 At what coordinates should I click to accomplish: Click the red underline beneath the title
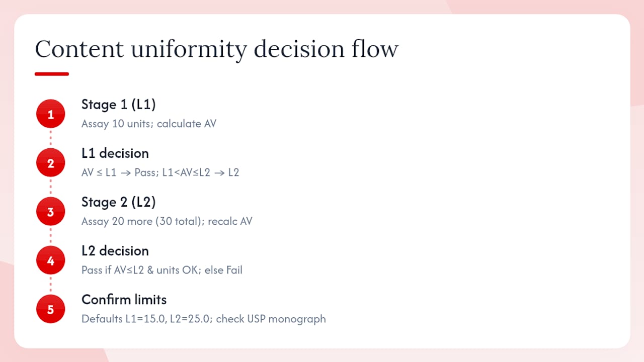tap(52, 74)
